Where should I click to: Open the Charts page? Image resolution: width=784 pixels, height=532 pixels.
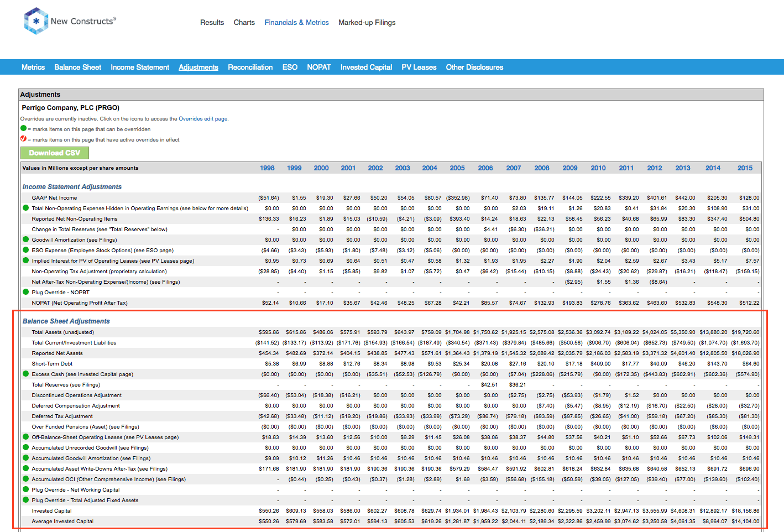pyautogui.click(x=244, y=23)
